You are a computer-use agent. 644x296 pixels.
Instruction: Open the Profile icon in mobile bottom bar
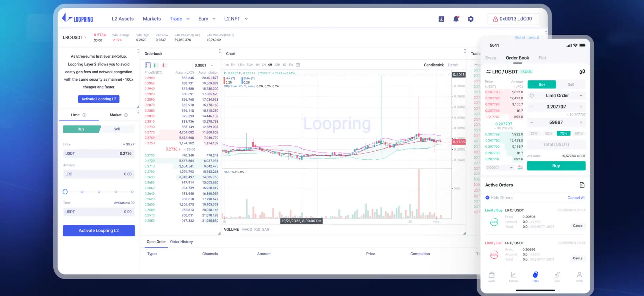coord(579,276)
